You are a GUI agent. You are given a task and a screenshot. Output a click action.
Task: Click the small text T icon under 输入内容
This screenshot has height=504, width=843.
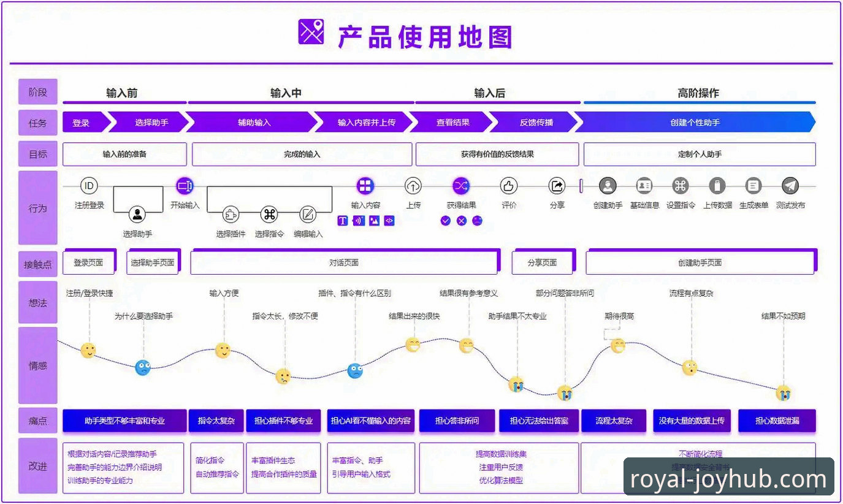pos(343,221)
